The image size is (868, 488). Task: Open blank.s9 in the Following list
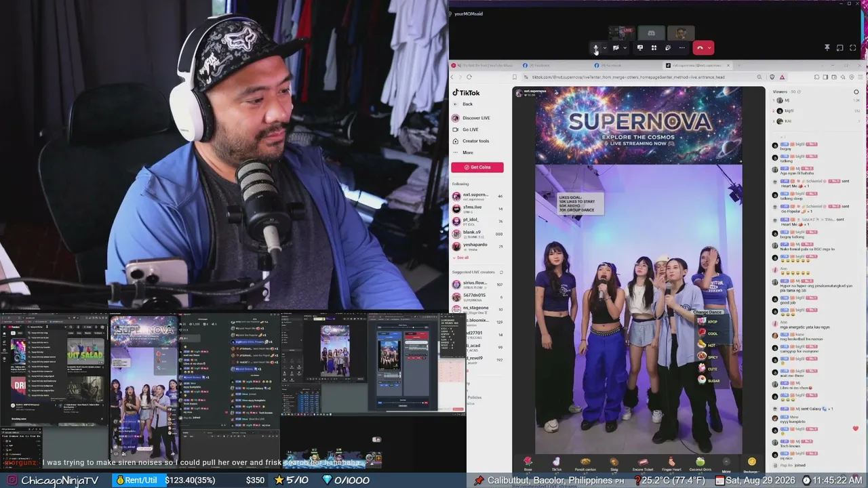(477, 234)
